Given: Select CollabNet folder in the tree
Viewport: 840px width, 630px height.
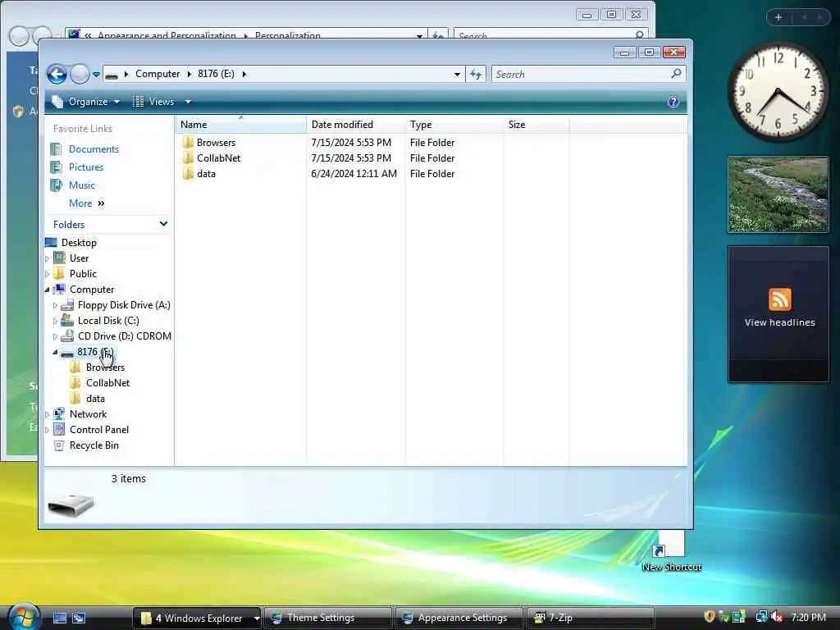Looking at the screenshot, I should pyautogui.click(x=107, y=383).
